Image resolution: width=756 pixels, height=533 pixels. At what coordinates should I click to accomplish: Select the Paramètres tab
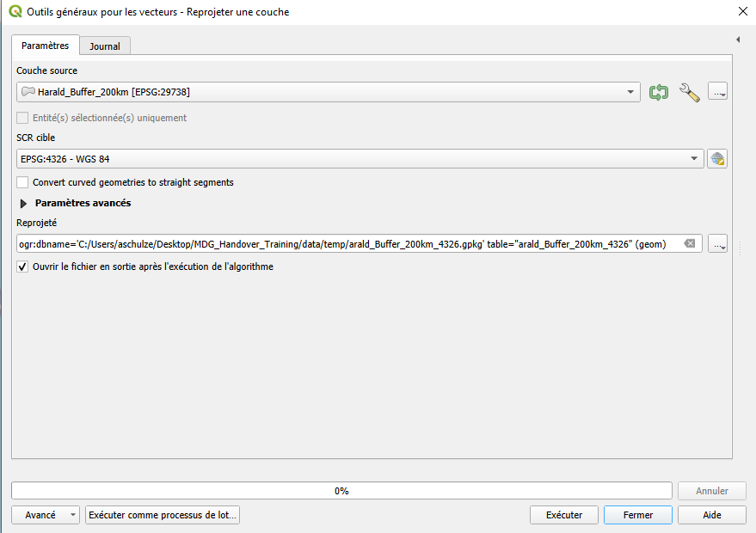pyautogui.click(x=46, y=45)
